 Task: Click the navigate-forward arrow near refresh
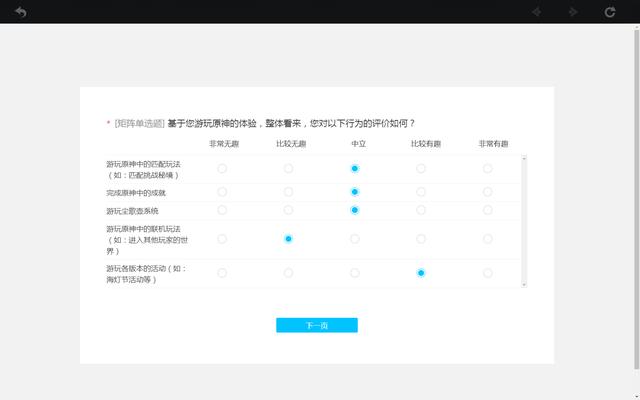click(x=573, y=12)
